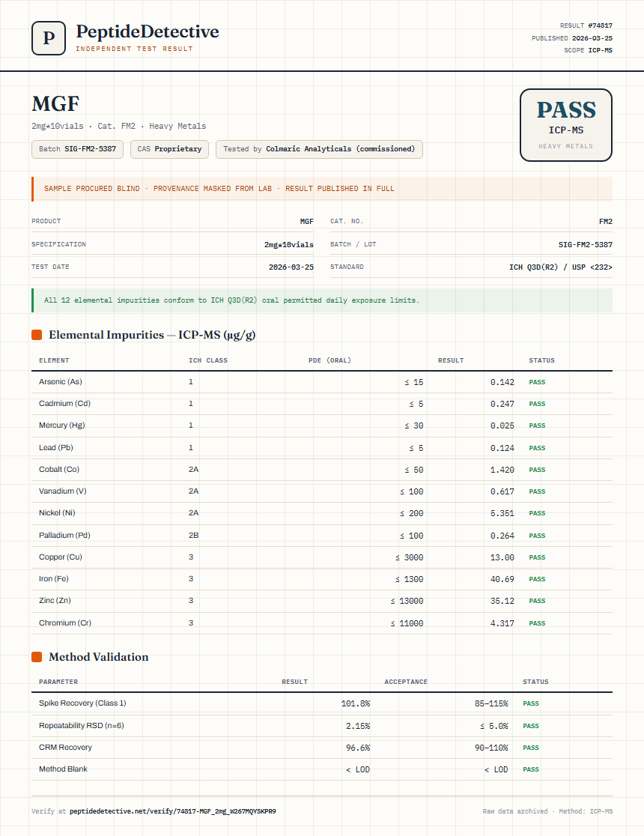The height and width of the screenshot is (836, 644).
Task: Select the Arsenic (As) row name
Action: [x=60, y=382]
